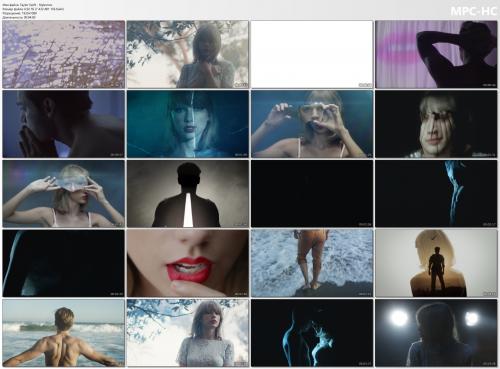Screen dimensions: 500x369
Task: Select two blue smoke silhouettes about to kiss
Action: pos(312,333)
